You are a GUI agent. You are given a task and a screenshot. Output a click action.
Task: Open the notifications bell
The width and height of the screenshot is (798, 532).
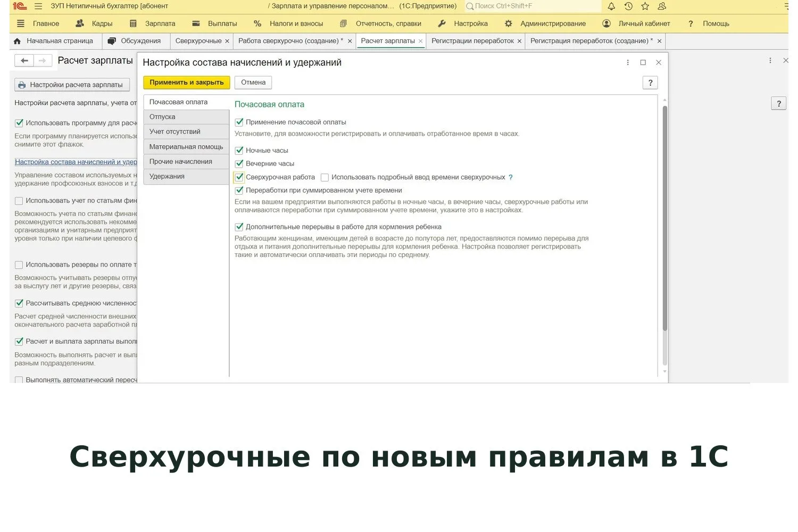point(611,6)
